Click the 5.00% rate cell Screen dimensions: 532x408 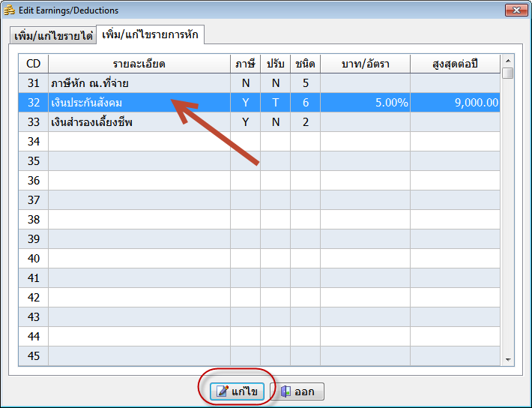tap(365, 103)
